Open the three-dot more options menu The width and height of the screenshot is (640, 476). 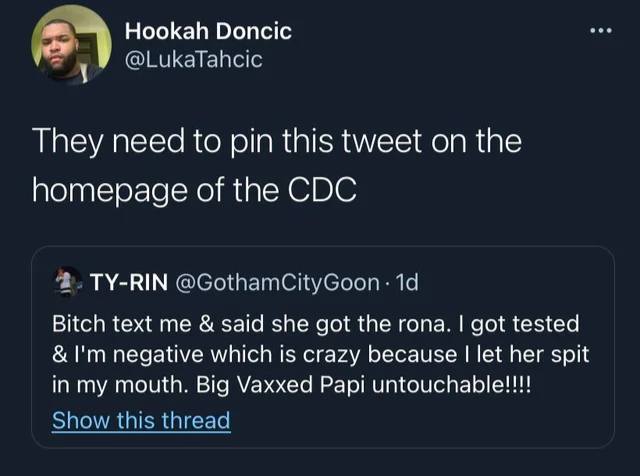click(600, 30)
